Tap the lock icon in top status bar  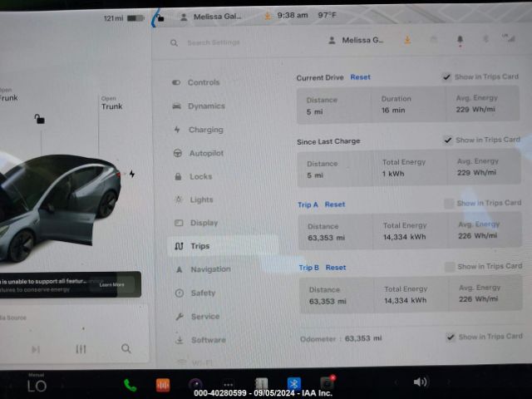[x=160, y=17]
